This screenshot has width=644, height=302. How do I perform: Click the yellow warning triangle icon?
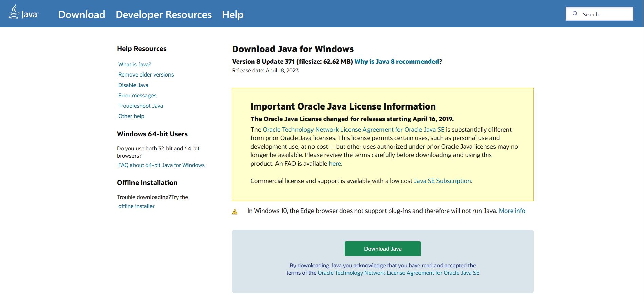click(x=235, y=212)
